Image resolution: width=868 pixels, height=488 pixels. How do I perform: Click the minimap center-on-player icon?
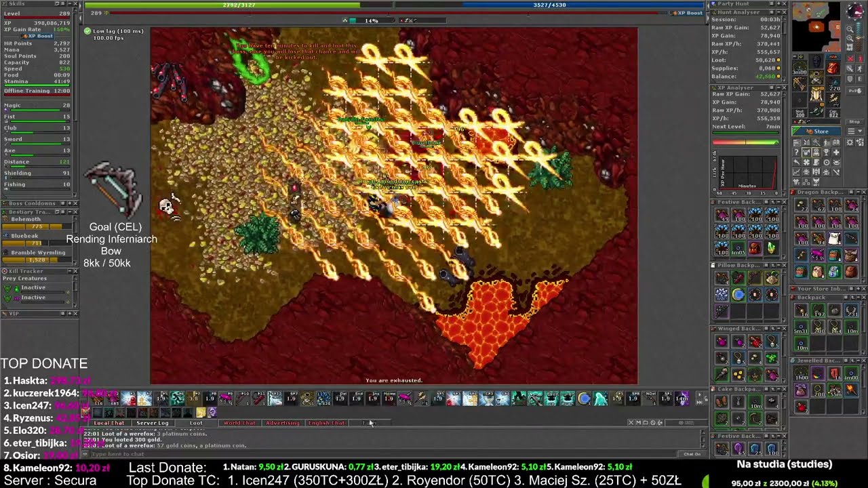850,47
